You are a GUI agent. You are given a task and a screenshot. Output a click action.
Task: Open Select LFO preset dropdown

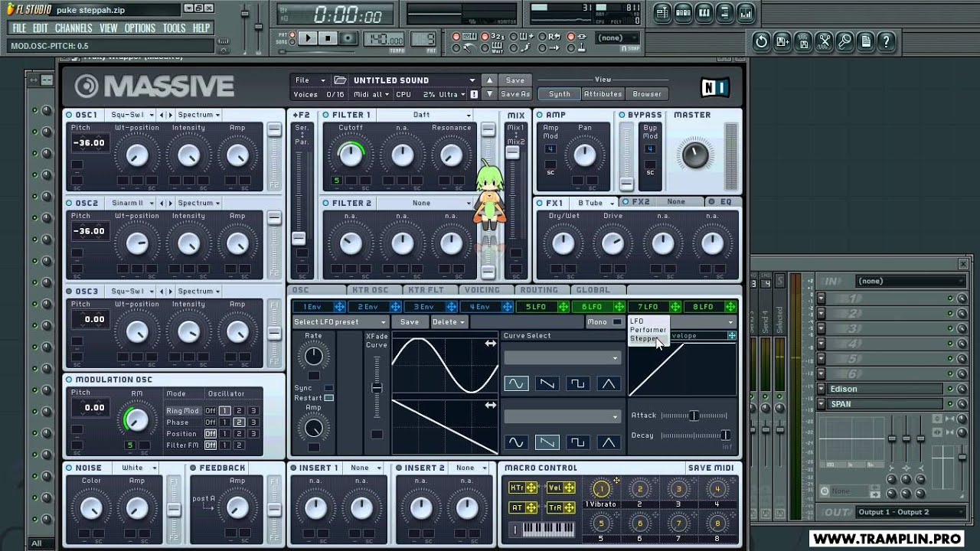(340, 322)
